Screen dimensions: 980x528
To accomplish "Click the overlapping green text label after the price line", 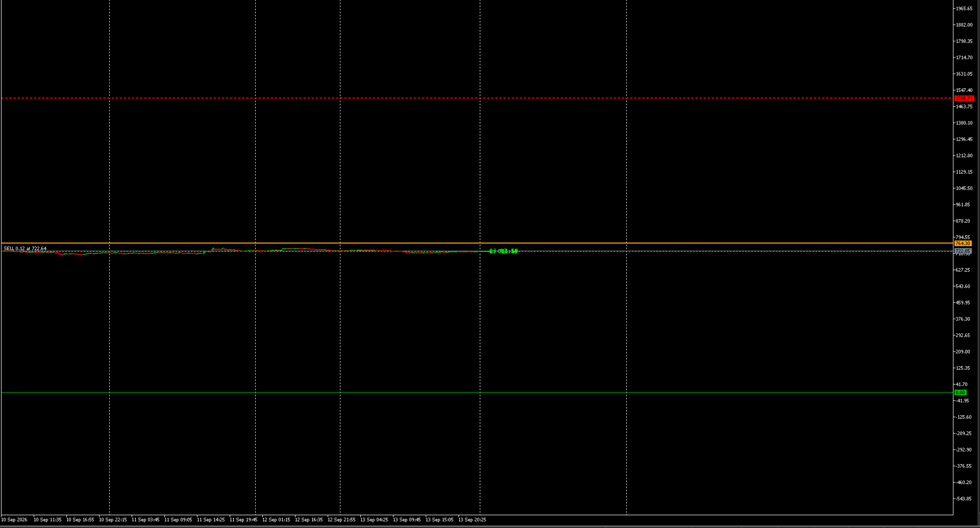I will (504, 251).
